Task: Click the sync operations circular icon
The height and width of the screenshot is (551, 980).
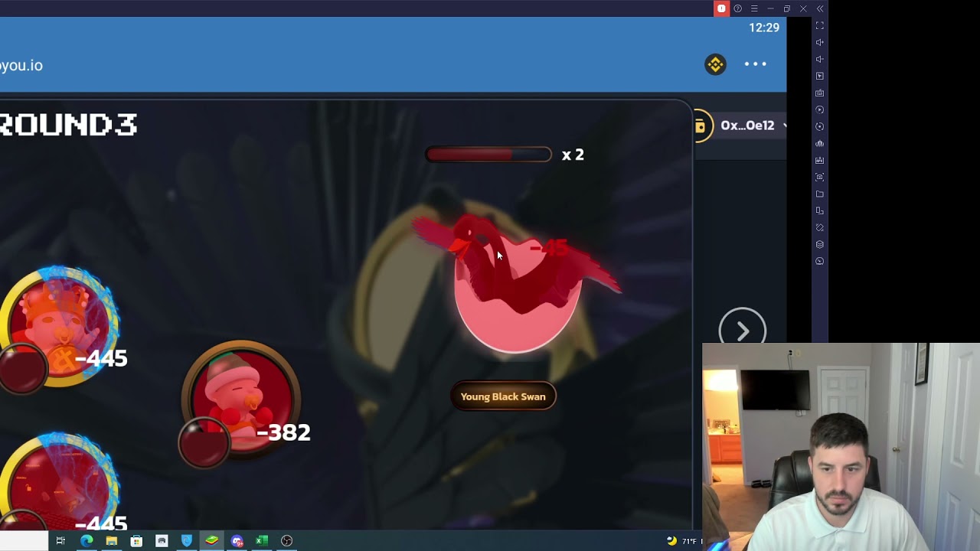Action: [819, 127]
